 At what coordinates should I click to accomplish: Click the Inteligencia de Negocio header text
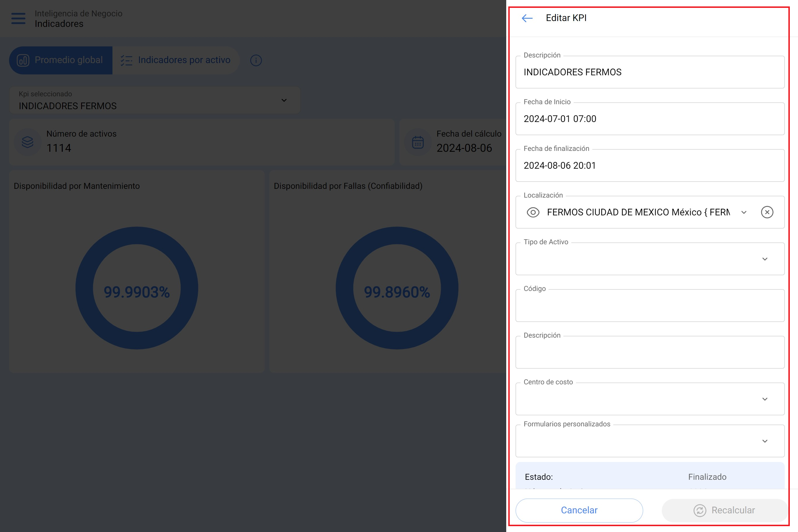pos(78,13)
